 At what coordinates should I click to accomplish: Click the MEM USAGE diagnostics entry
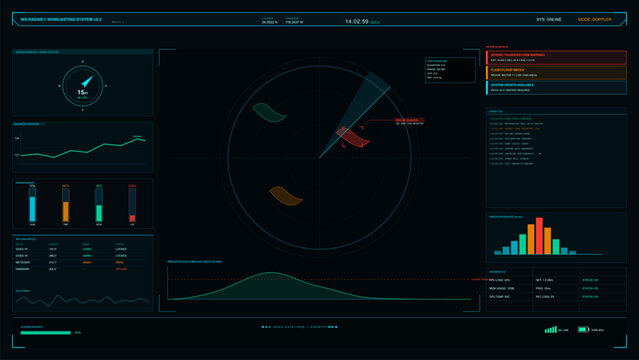502,288
